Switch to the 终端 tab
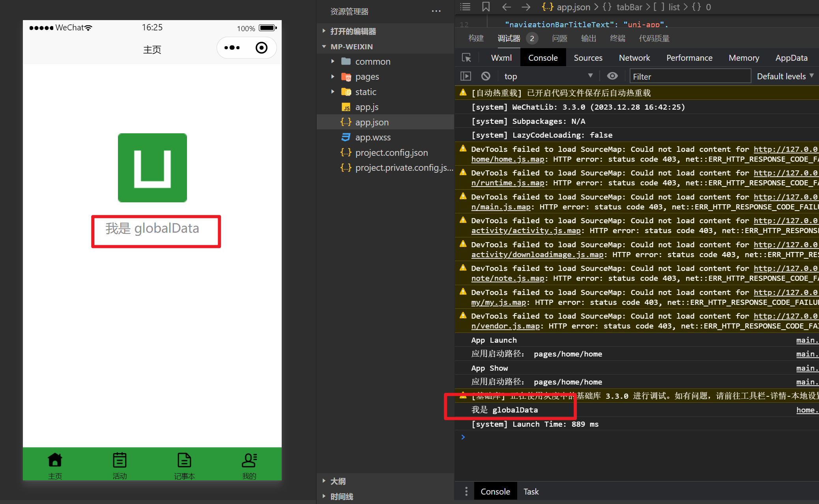Viewport: 819px width, 504px height. (x=617, y=38)
